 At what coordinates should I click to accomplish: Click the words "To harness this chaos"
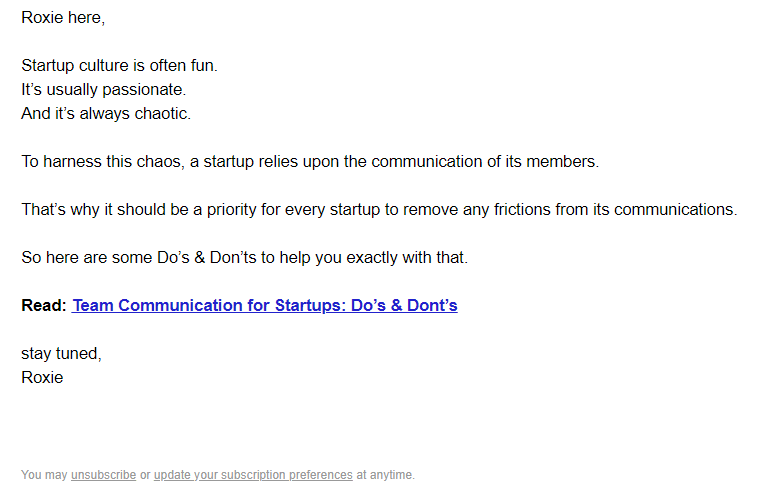point(102,162)
